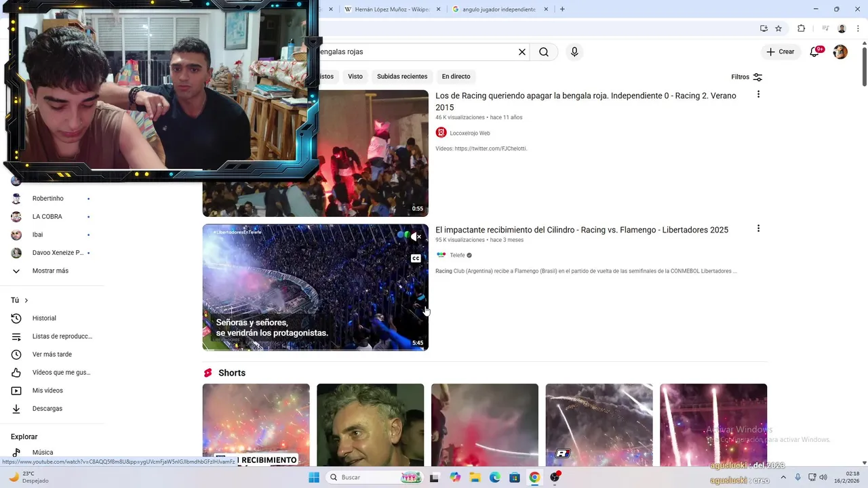Open File Explorer from taskbar
This screenshot has height=488, width=868.
pos(475,477)
